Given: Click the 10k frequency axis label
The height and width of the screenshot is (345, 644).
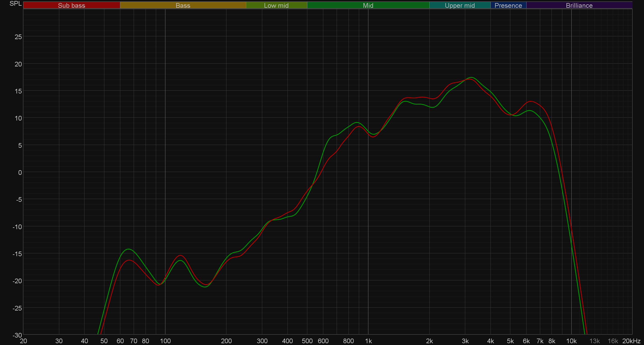Looking at the screenshot, I should pos(571,341).
